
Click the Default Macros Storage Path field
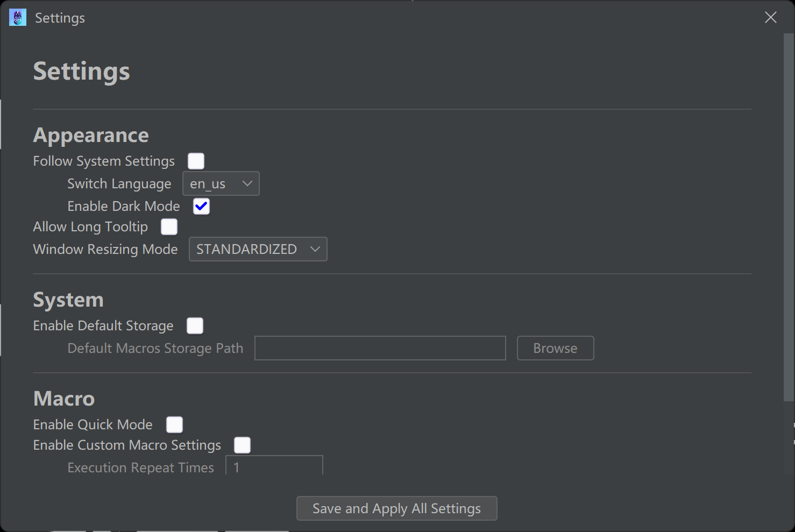click(380, 349)
